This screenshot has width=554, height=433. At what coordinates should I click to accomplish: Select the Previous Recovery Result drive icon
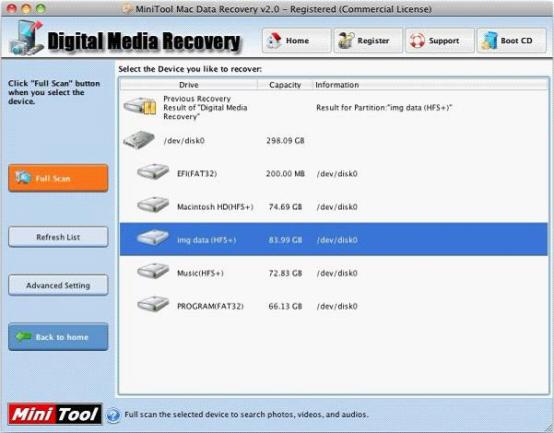point(140,106)
